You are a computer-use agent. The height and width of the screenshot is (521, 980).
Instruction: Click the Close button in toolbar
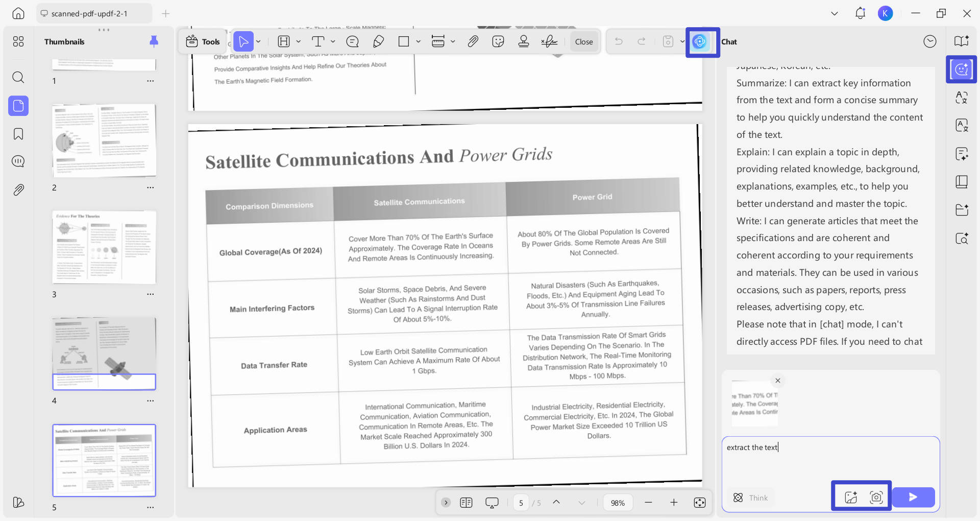point(584,41)
